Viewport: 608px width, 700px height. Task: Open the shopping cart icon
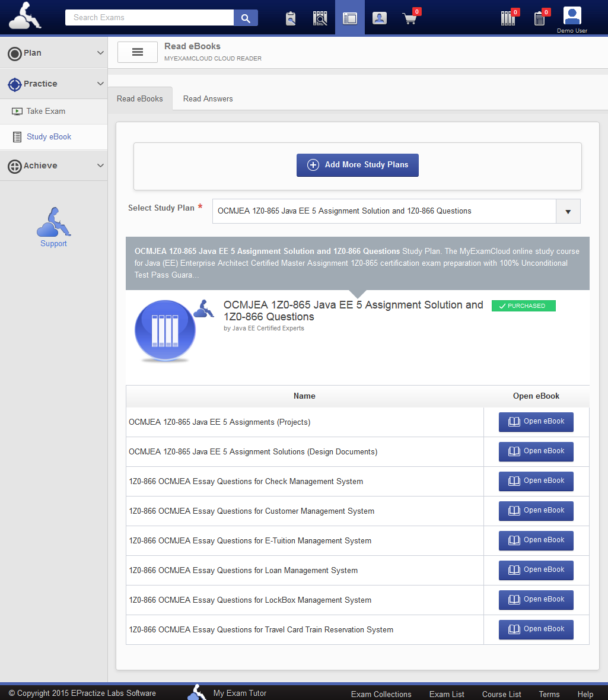click(409, 18)
